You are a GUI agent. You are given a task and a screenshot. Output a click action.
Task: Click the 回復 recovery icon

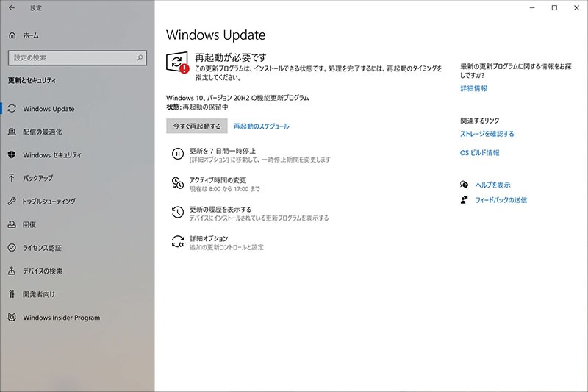pyautogui.click(x=12, y=224)
